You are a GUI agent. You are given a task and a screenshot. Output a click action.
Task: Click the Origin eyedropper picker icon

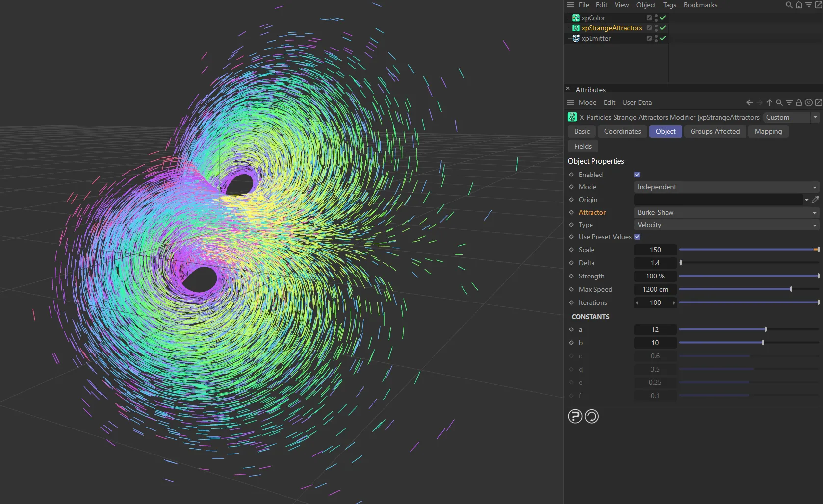[x=815, y=200]
